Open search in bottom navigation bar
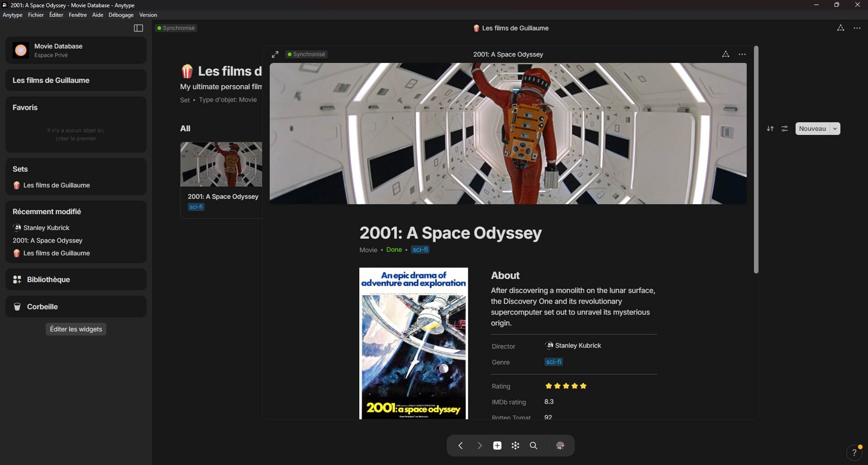 click(x=534, y=446)
